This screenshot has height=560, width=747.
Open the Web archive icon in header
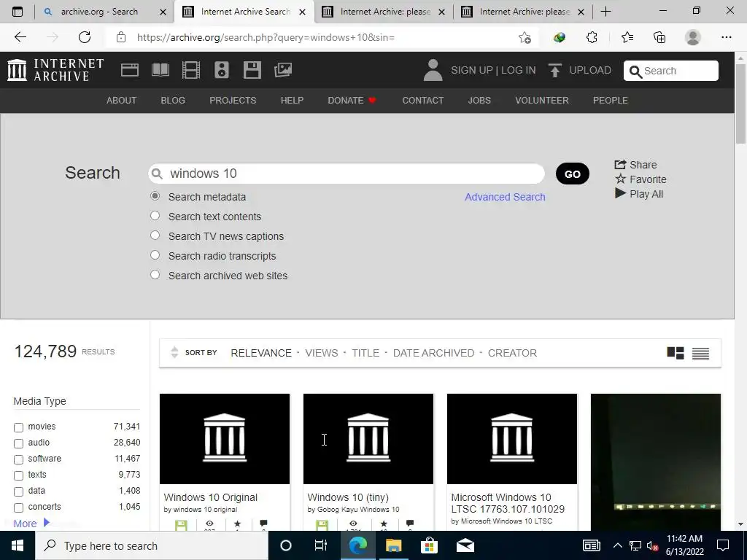pyautogui.click(x=130, y=70)
